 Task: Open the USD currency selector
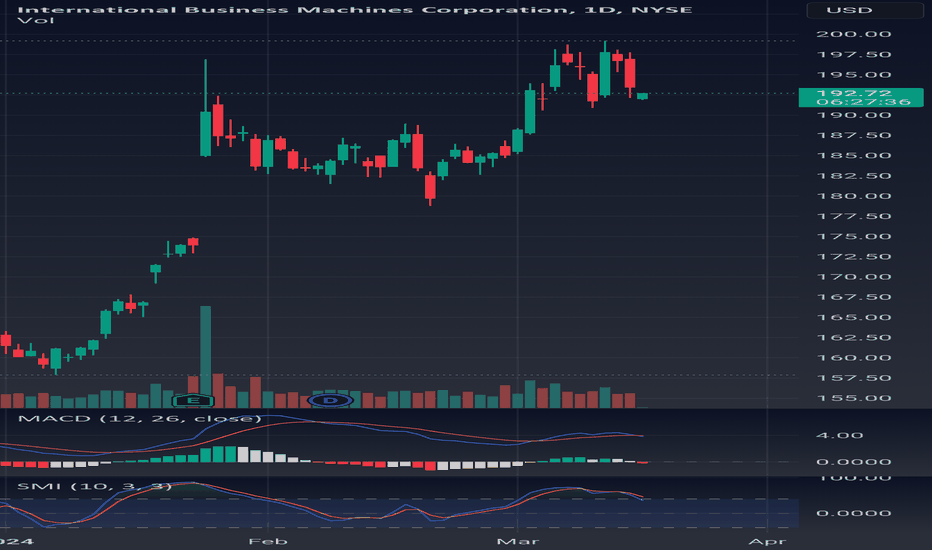pos(865,10)
